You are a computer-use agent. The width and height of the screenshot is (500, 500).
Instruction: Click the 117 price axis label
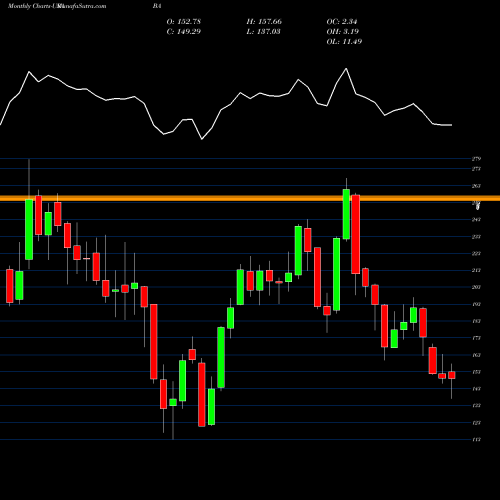[x=476, y=440]
